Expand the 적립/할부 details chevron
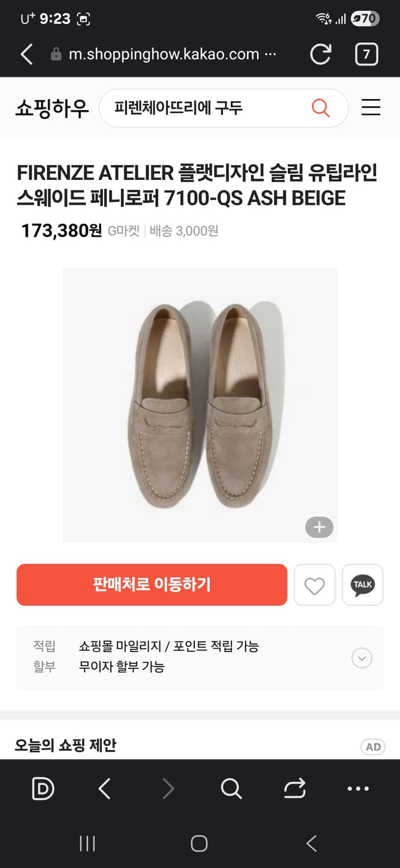This screenshot has height=868, width=400. [x=361, y=658]
